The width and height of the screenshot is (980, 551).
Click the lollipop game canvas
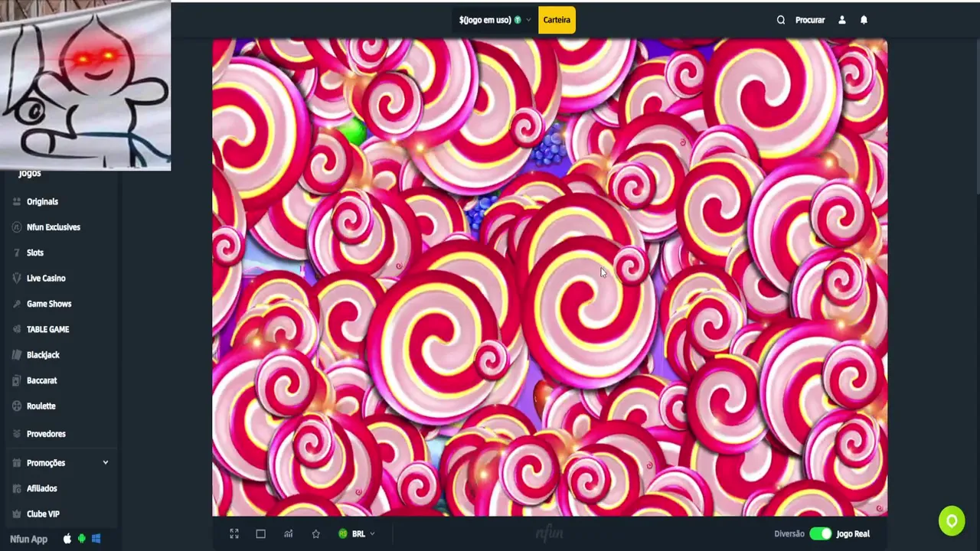[550, 278]
